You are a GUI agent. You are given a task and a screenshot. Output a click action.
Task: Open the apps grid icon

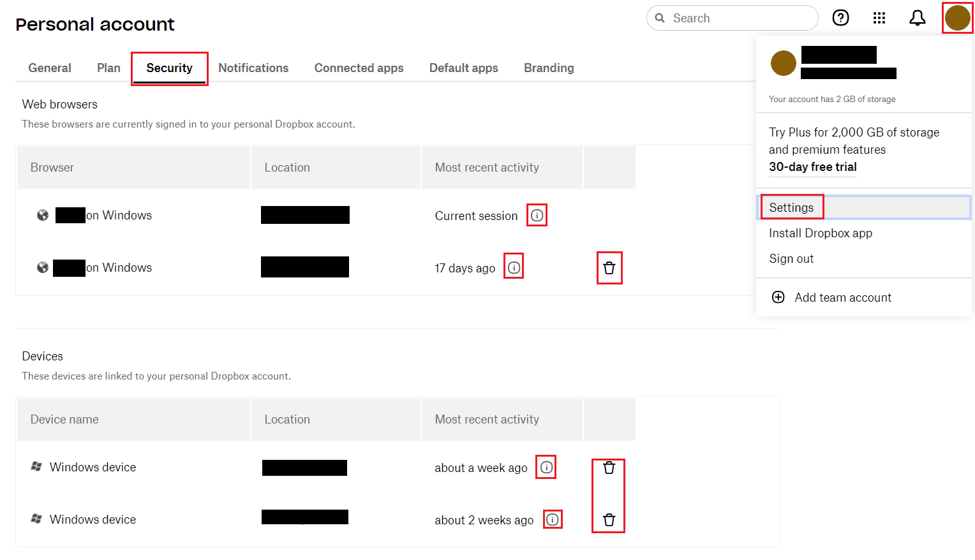[x=879, y=18]
